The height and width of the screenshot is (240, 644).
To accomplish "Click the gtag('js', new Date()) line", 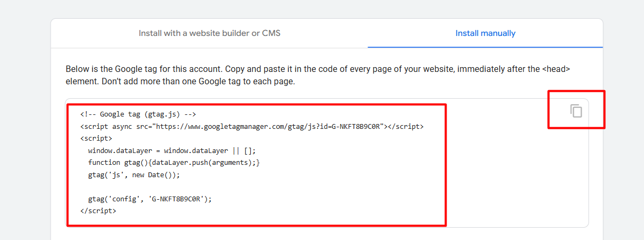I will pyautogui.click(x=133, y=175).
